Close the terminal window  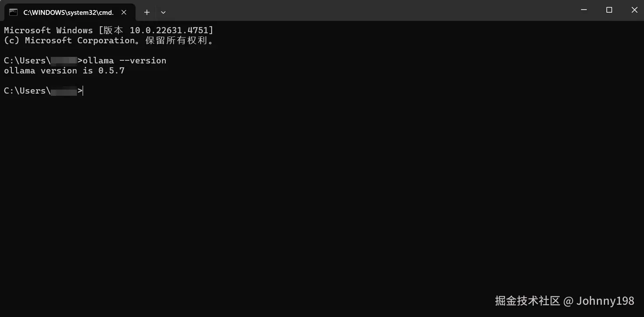[634, 10]
